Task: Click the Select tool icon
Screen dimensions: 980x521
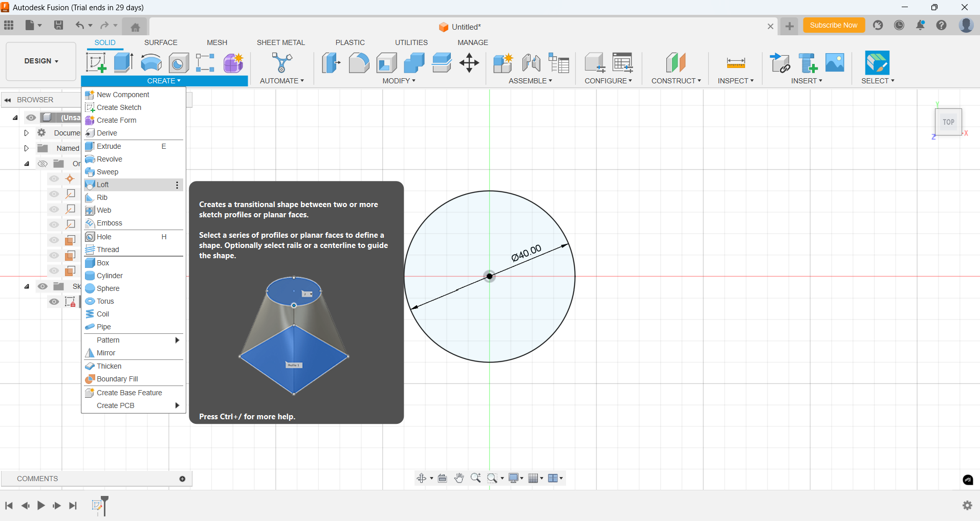Action: [x=877, y=63]
